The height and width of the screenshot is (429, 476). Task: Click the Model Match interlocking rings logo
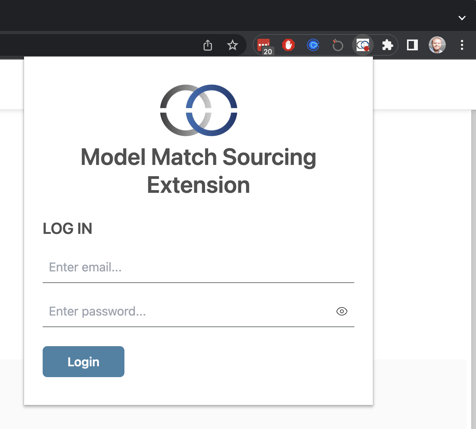(x=199, y=110)
